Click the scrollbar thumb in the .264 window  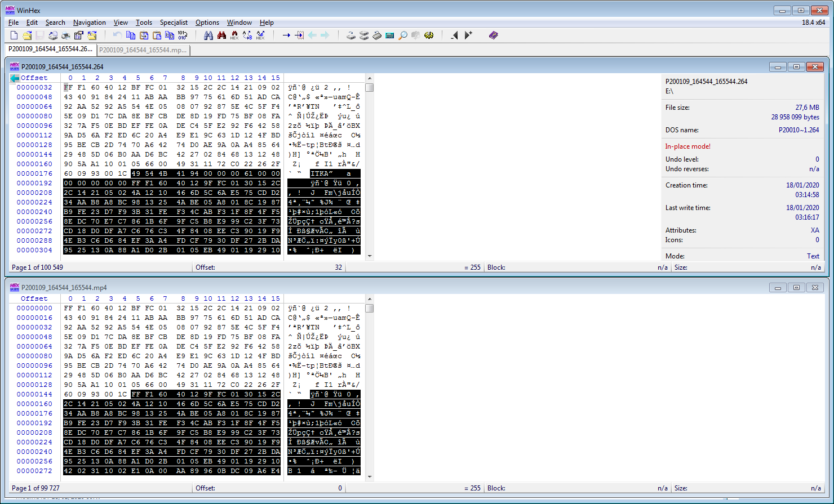point(370,87)
